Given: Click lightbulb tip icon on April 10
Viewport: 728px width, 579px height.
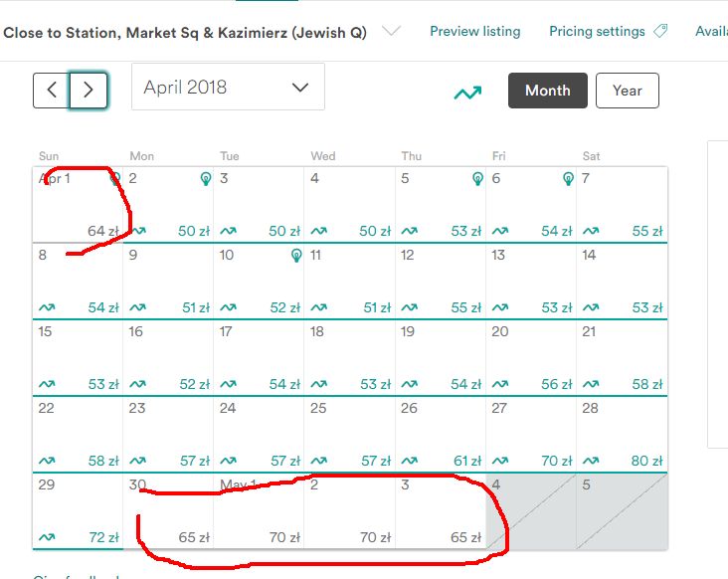Looking at the screenshot, I should click(x=295, y=256).
